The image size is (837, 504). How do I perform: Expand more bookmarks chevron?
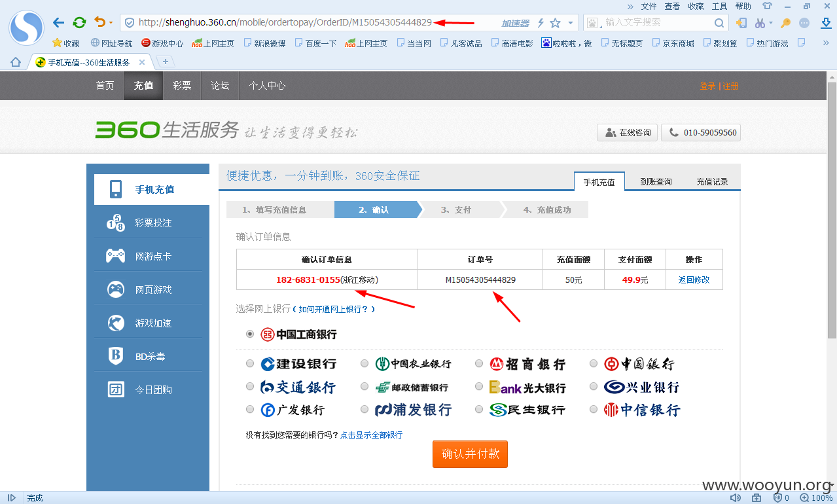[826, 43]
